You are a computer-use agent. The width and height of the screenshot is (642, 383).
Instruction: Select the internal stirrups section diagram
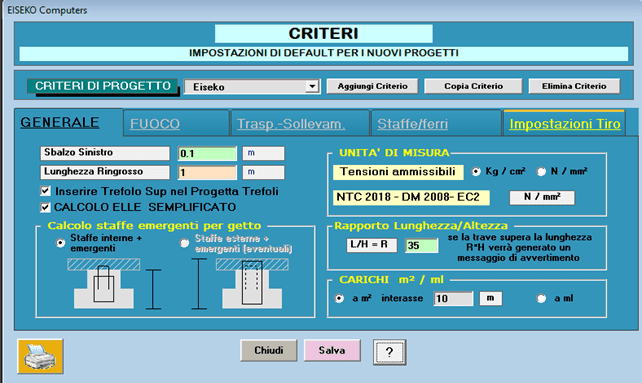104,284
